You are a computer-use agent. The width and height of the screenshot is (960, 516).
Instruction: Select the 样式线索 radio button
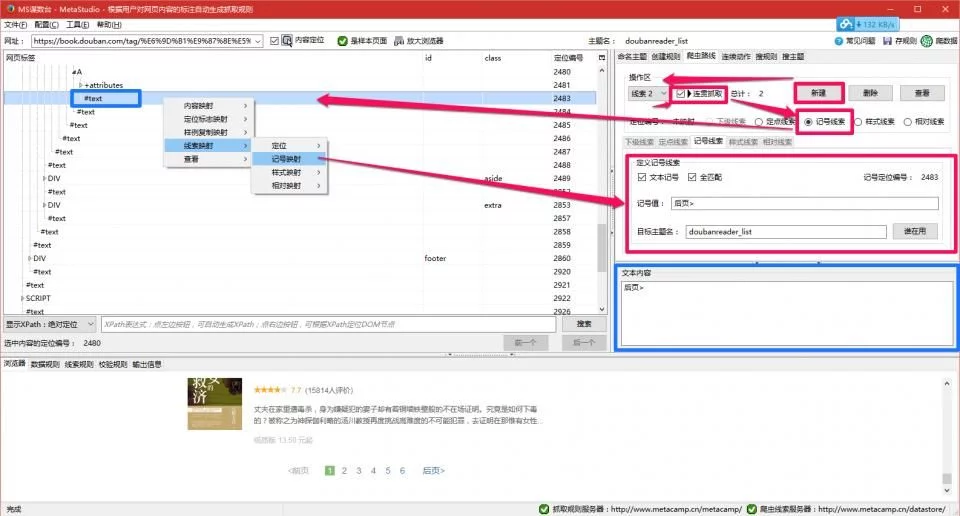(858, 122)
